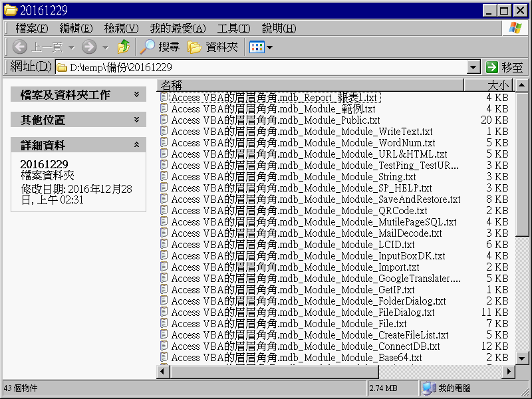Click vertical scrollbar down arrow

click(522, 358)
